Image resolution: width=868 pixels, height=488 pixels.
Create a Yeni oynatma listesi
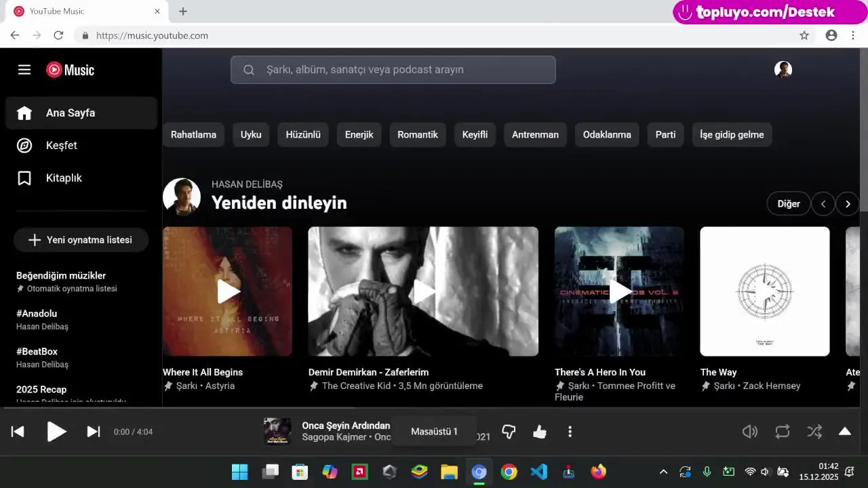81,240
